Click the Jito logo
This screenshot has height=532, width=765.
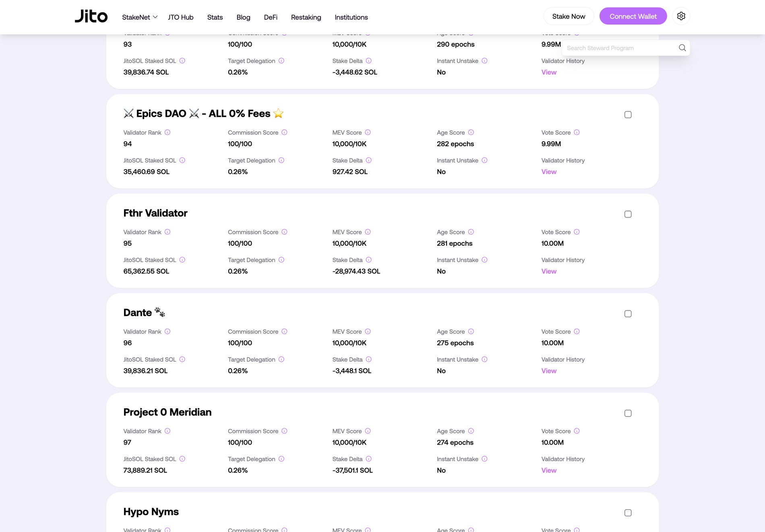coord(91,17)
